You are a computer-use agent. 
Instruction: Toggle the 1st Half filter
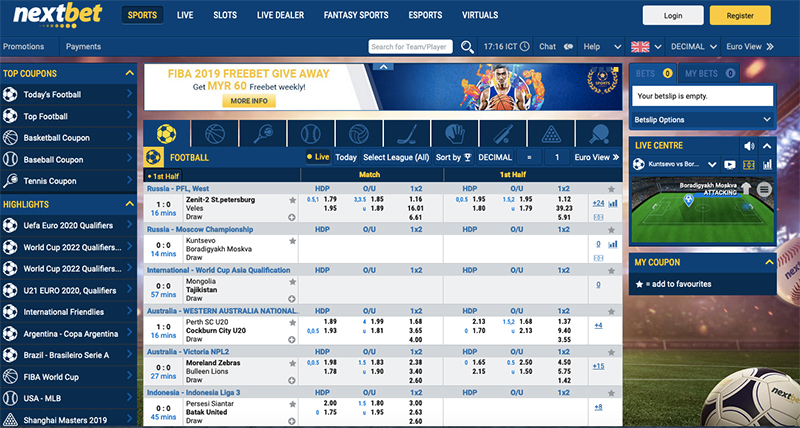tap(163, 176)
